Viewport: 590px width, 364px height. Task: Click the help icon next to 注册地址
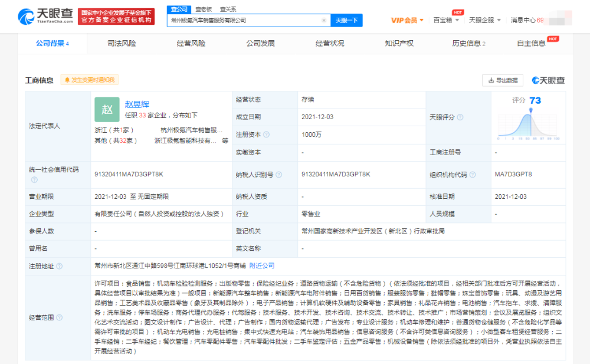point(59,266)
